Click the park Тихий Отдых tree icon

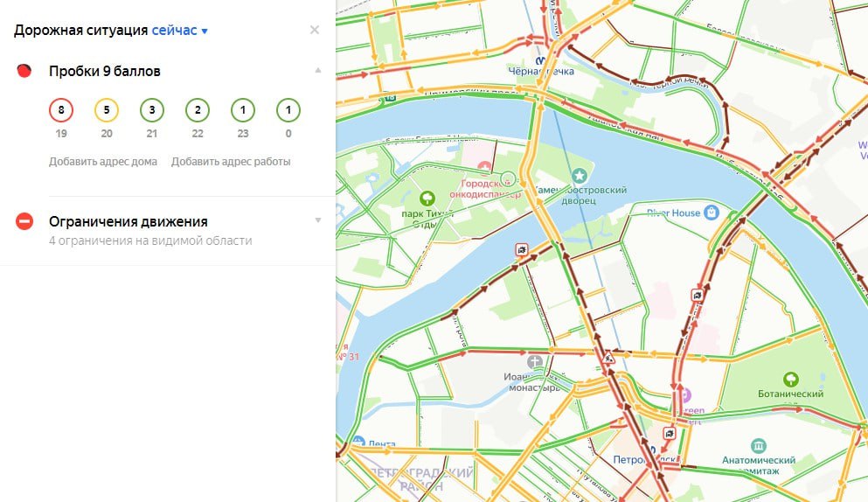(427, 199)
